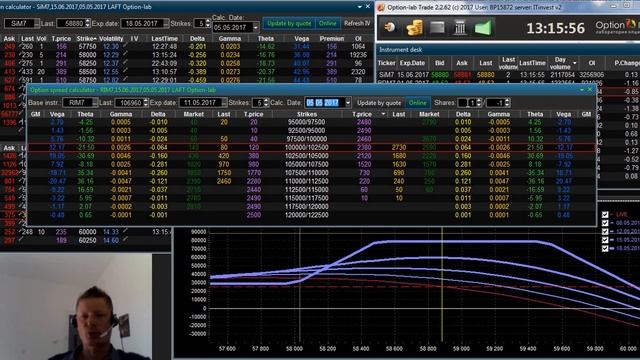640x360 pixels.
Task: Click Refresh IV button
Action: pos(357,23)
